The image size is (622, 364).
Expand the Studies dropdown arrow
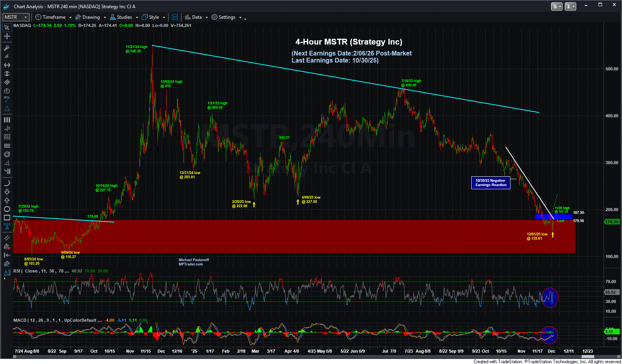[137, 18]
